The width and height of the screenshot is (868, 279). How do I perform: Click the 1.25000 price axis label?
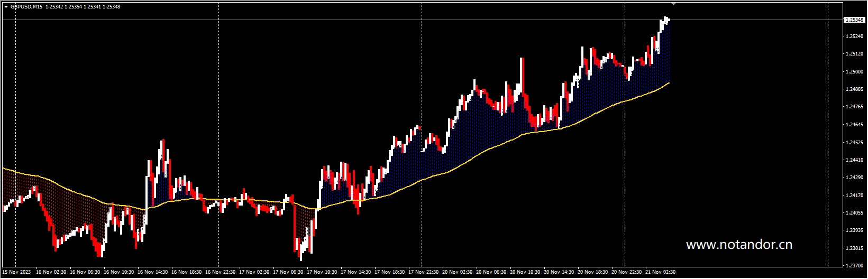(855, 72)
